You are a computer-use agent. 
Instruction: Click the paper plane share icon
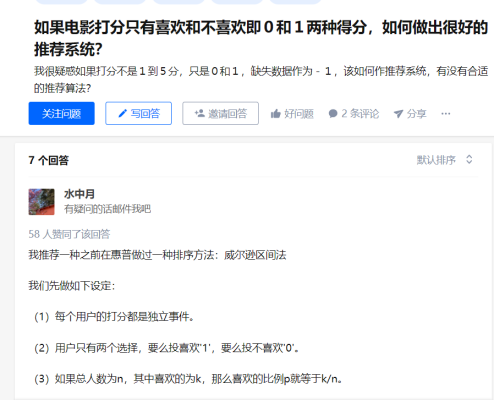(x=398, y=114)
